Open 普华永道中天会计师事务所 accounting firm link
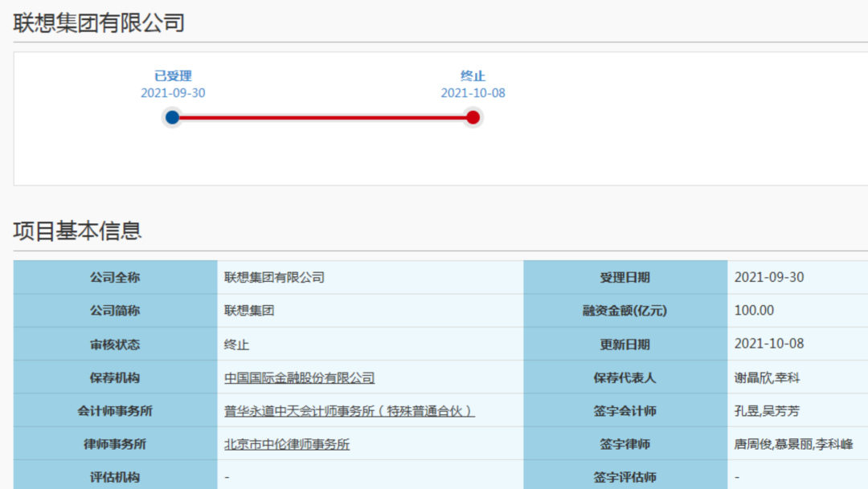Image resolution: width=868 pixels, height=489 pixels. tap(350, 411)
